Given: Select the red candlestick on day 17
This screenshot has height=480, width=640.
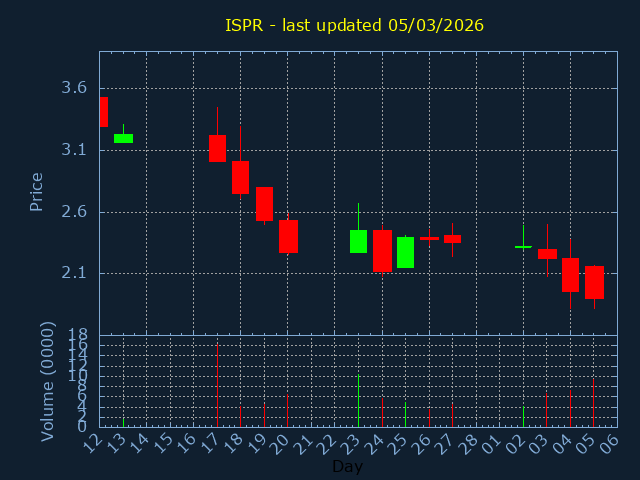Looking at the screenshot, I should tap(217, 148).
